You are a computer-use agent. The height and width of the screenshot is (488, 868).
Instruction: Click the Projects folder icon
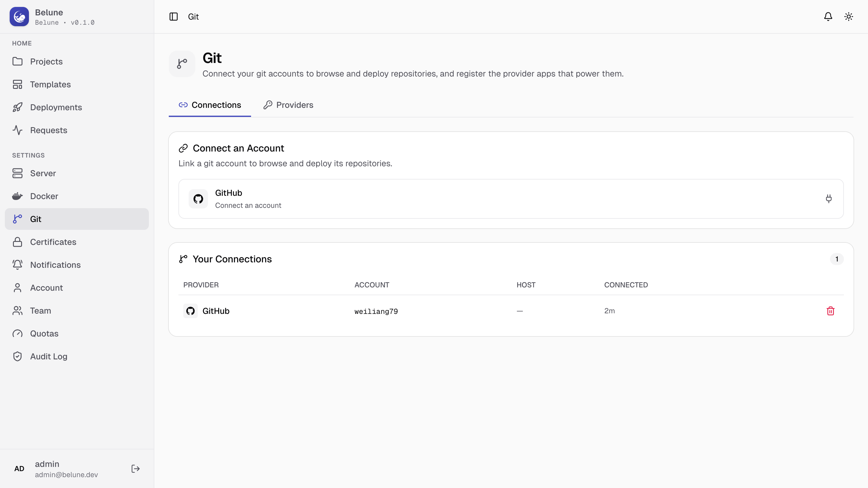(x=17, y=61)
